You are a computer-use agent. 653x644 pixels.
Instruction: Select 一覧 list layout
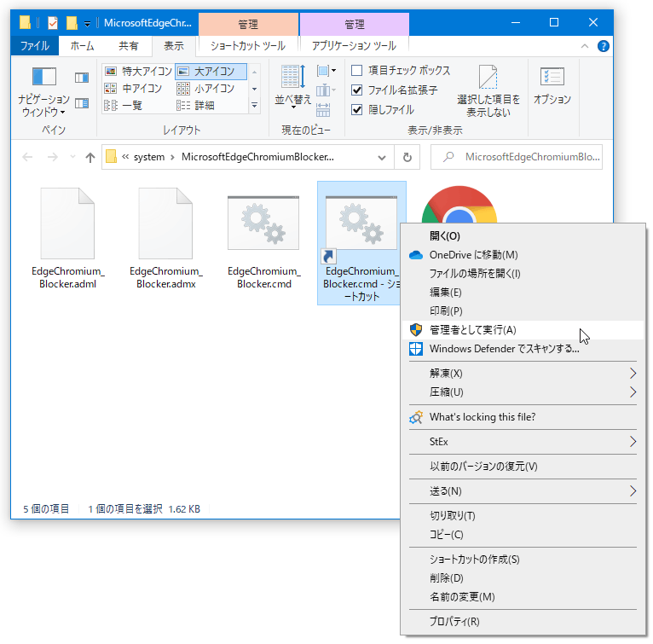[x=124, y=106]
